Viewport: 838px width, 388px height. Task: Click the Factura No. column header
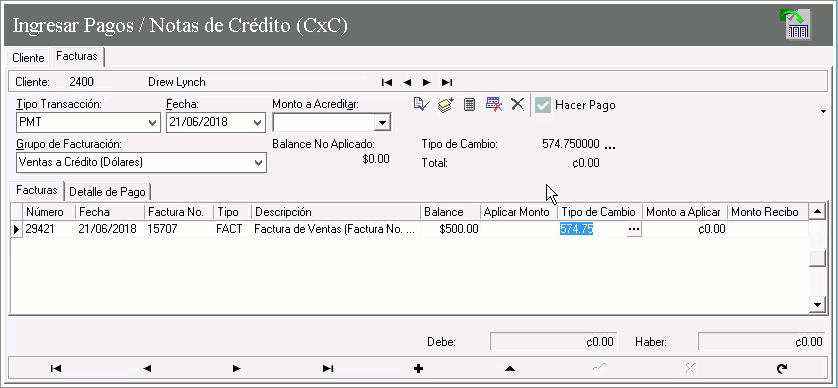(x=179, y=212)
